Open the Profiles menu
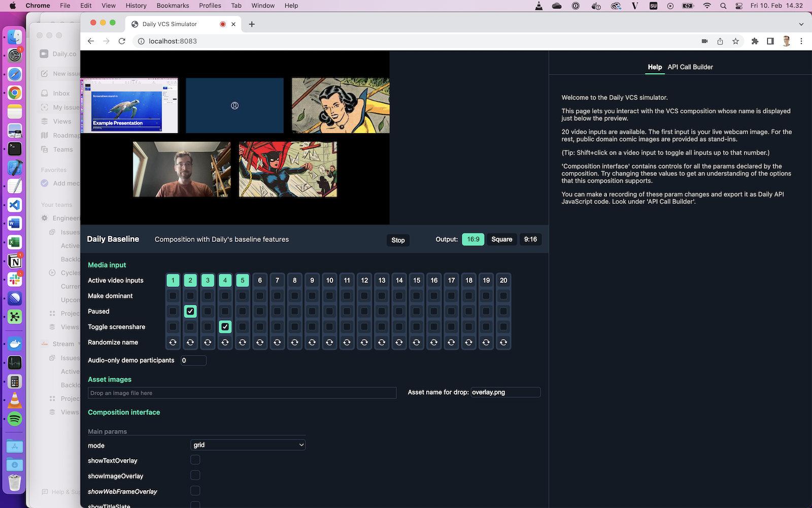The height and width of the screenshot is (508, 812). pos(210,6)
